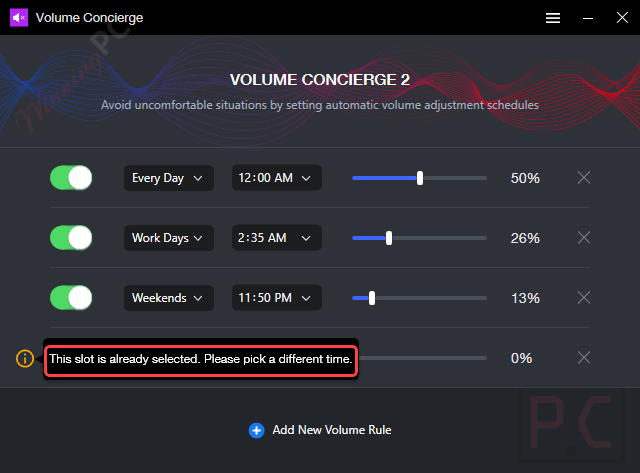This screenshot has width=640, height=473.
Task: Click the orange warning info icon
Action: click(x=25, y=358)
